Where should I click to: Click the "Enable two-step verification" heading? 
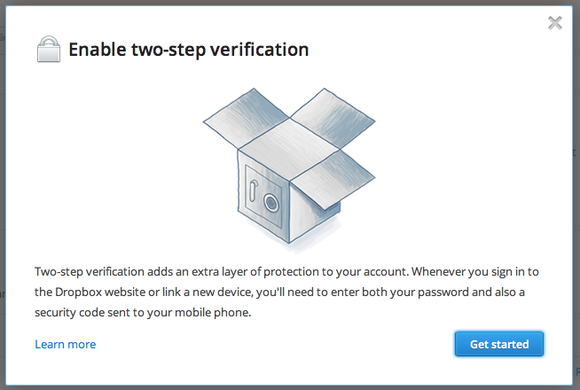[x=189, y=50]
